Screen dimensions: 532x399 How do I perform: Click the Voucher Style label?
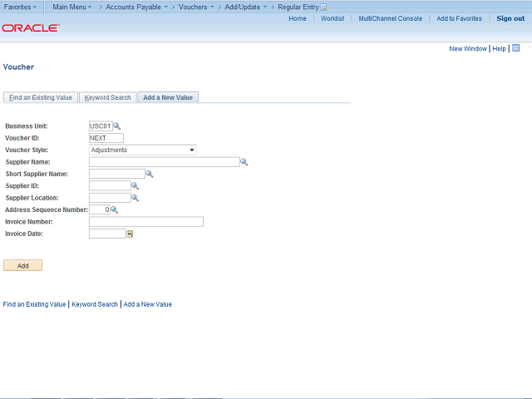pyautogui.click(x=27, y=150)
